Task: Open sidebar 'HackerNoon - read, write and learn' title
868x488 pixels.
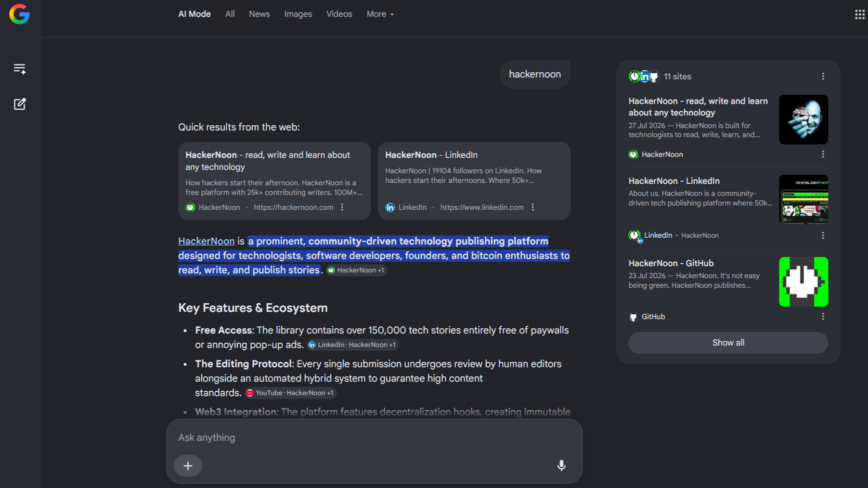Action: 698,107
